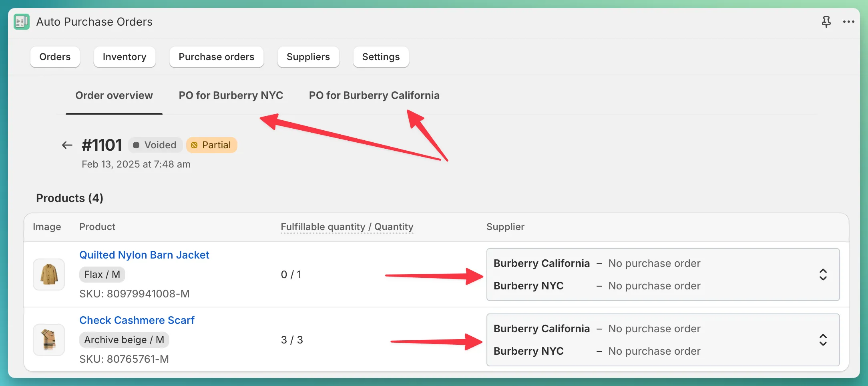The height and width of the screenshot is (386, 868).
Task: Click the SKU: 80979941008-M text
Action: click(x=135, y=294)
